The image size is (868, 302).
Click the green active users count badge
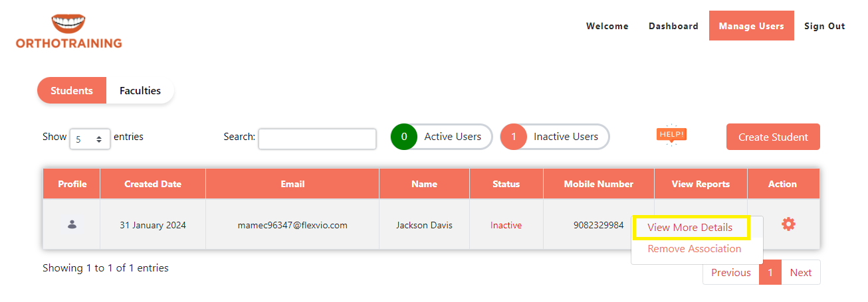pyautogui.click(x=403, y=137)
